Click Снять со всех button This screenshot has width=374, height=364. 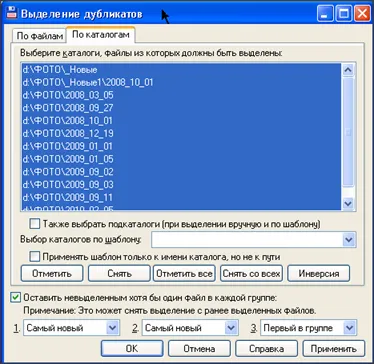click(252, 274)
